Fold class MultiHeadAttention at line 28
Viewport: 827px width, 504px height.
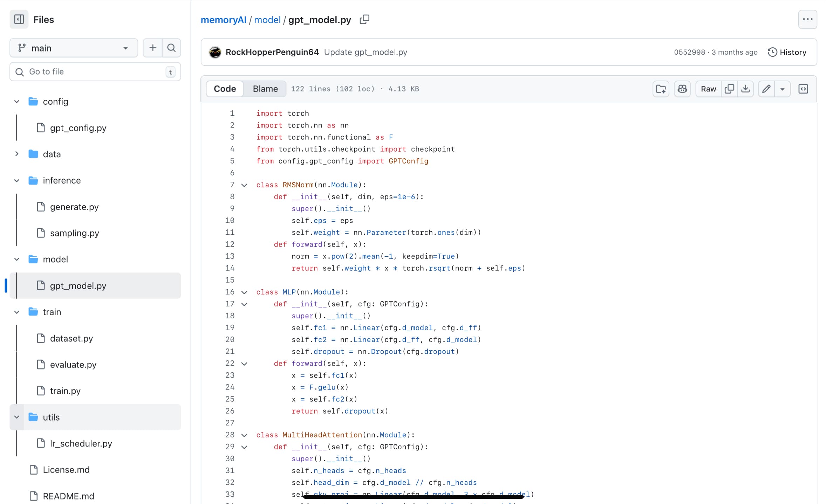[244, 435]
